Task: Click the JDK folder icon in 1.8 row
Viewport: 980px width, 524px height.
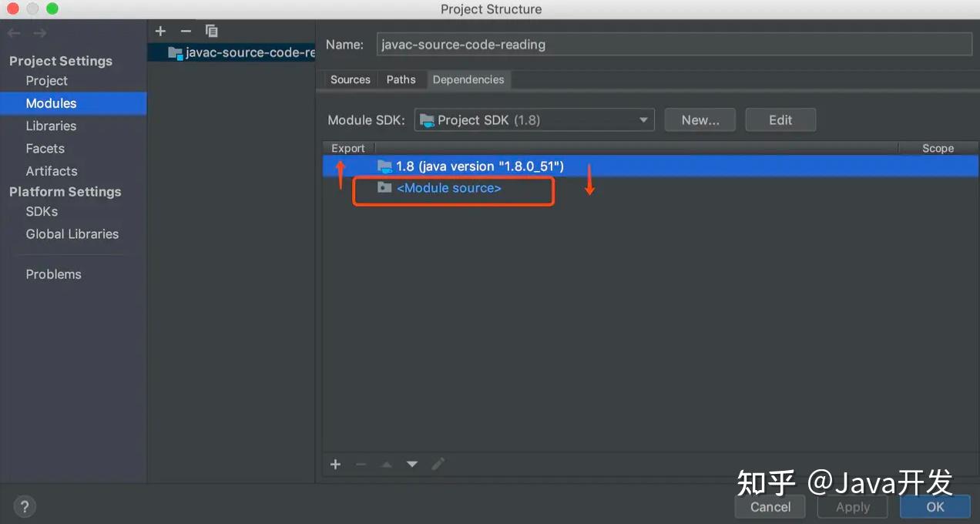Action: point(384,166)
